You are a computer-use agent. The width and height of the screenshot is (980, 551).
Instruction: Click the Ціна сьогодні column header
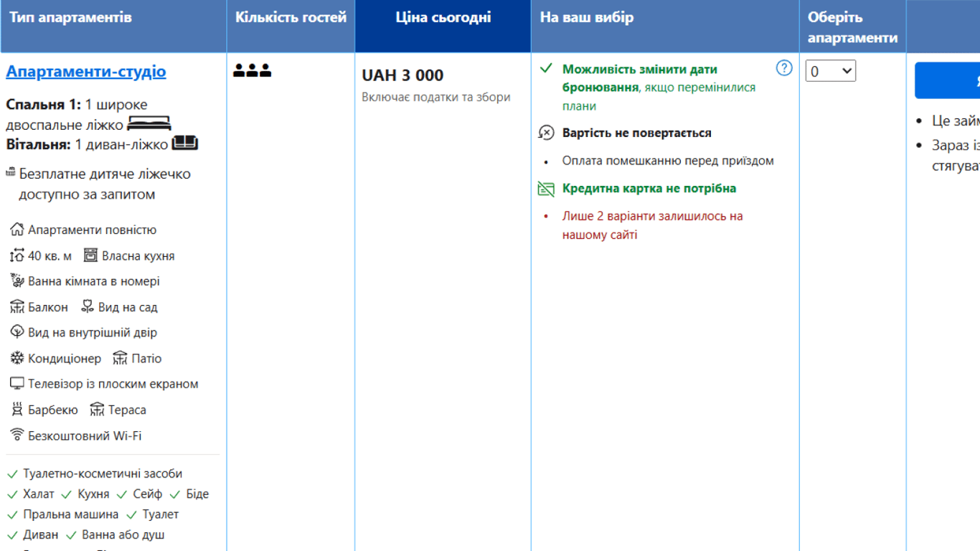[x=443, y=18]
